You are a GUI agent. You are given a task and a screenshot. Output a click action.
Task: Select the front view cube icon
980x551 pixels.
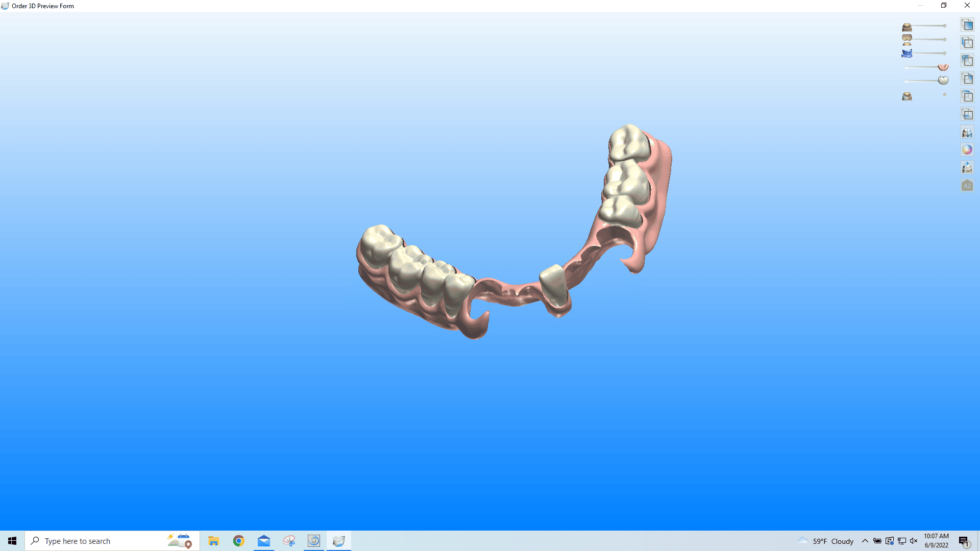pyautogui.click(x=967, y=24)
